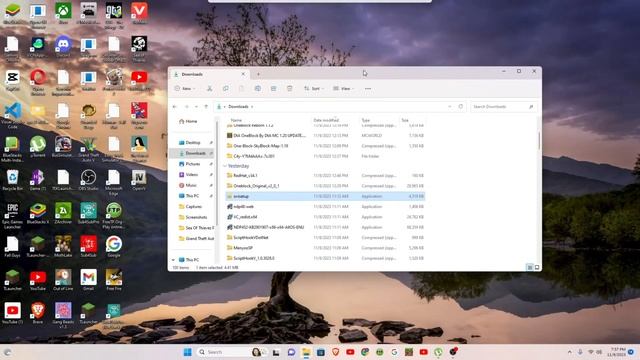The image size is (640, 360).
Task: Open the Xbox desktop shortcut
Action: pyautogui.click(x=63, y=13)
